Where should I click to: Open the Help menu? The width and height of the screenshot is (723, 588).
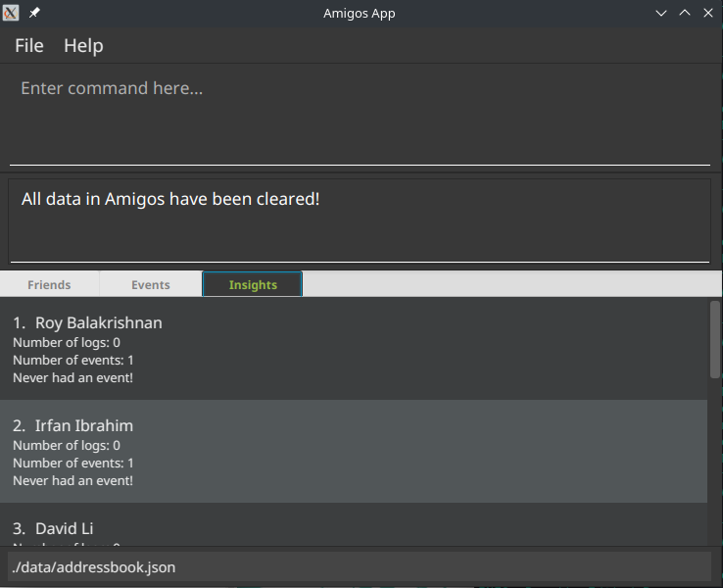click(83, 46)
